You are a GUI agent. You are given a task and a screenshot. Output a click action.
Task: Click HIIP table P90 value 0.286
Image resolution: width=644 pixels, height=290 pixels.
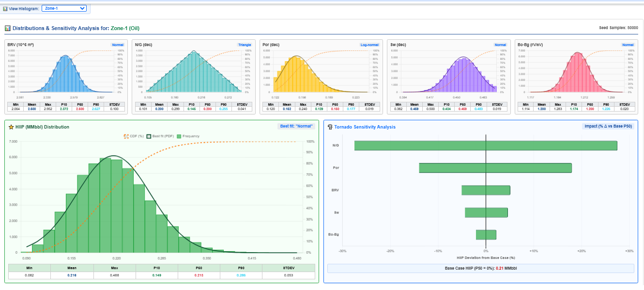pos(241,275)
